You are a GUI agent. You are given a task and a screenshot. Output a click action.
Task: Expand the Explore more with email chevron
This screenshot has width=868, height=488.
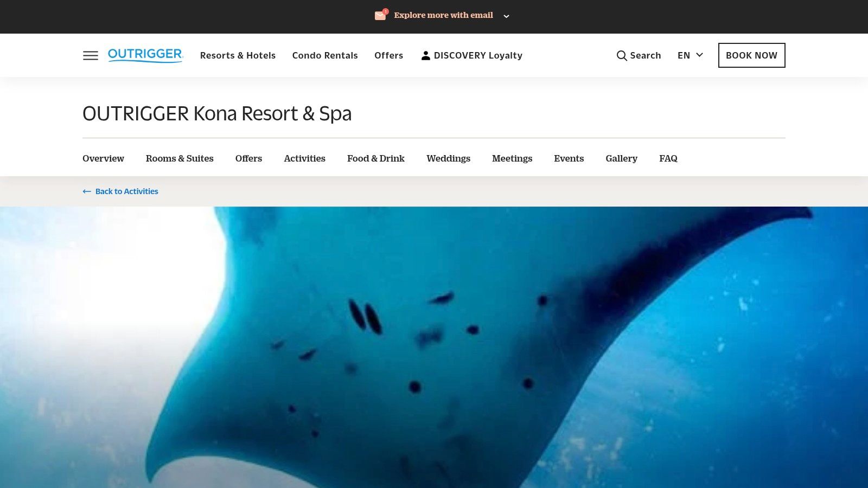[506, 16]
